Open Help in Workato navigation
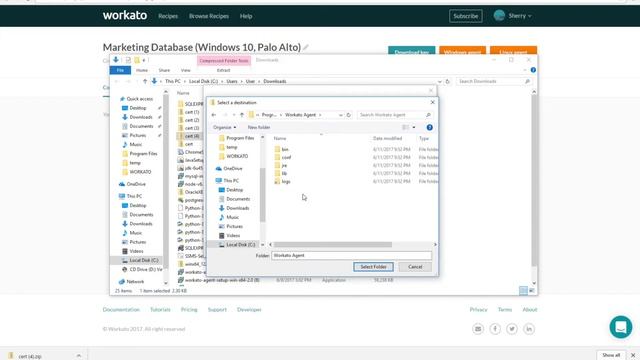Screen dimensions: 640x360 pyautogui.click(x=246, y=16)
